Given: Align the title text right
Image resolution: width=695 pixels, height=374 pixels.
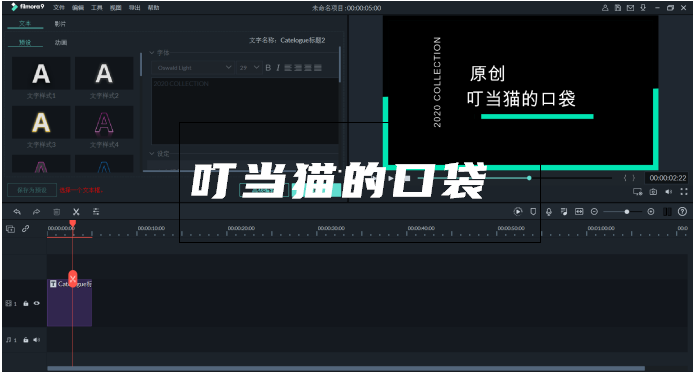Looking at the screenshot, I should tap(308, 68).
